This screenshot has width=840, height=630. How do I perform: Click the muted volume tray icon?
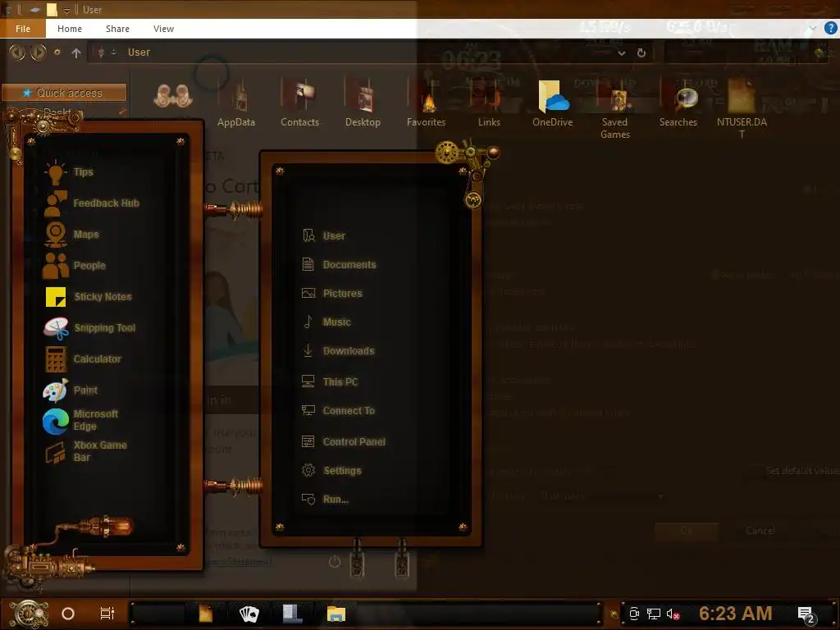[x=673, y=614]
